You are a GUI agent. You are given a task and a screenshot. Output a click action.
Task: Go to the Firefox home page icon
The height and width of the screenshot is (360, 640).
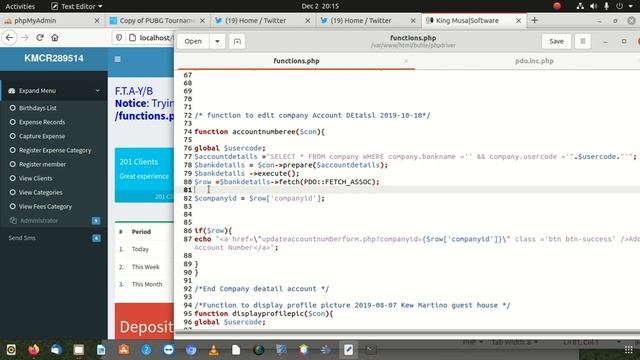tap(55, 38)
